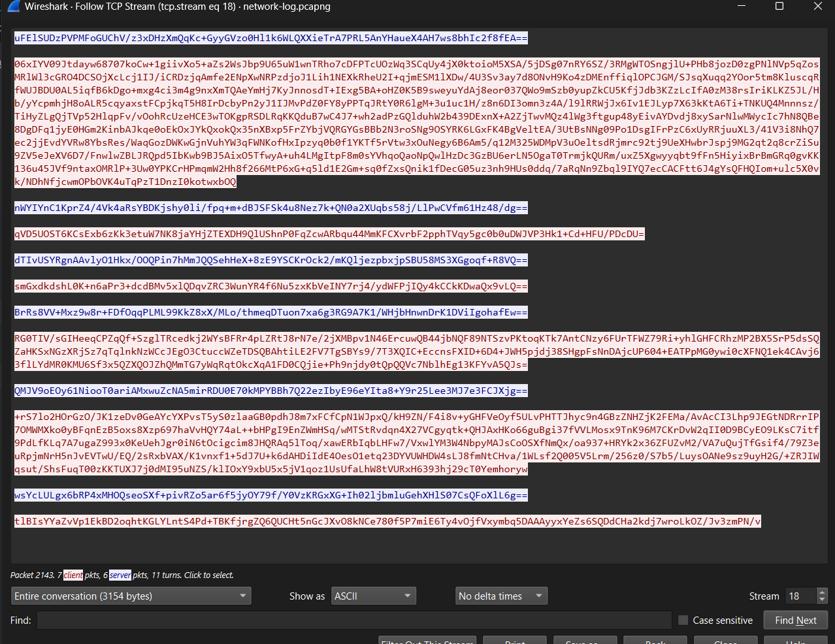This screenshot has width=835, height=644.
Task: Click the Save as button
Action: coord(585,640)
